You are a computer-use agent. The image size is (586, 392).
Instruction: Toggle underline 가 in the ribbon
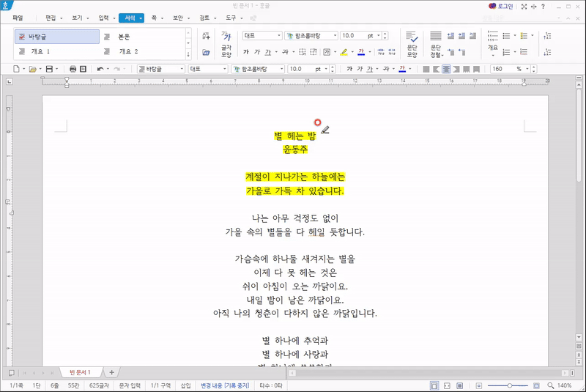(x=268, y=52)
